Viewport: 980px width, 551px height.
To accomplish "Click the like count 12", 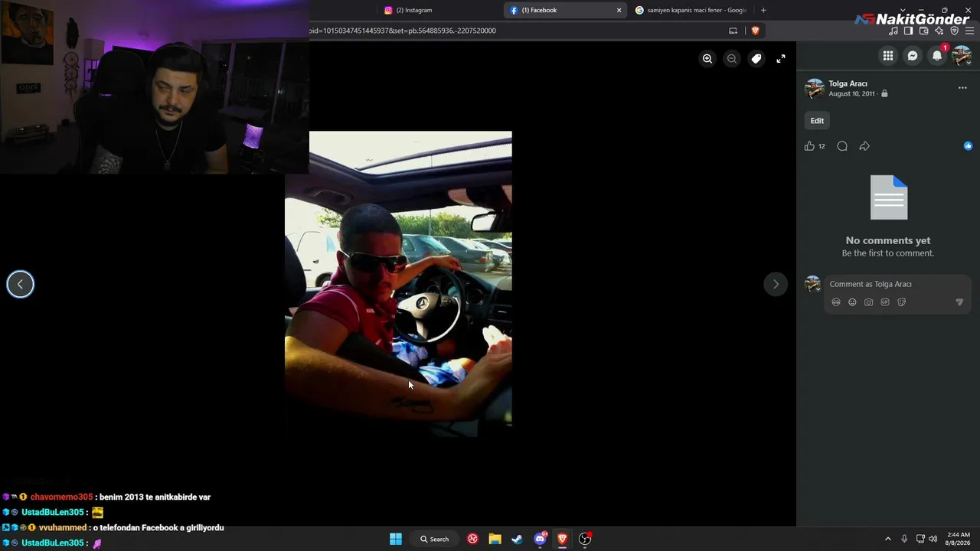I will pyautogui.click(x=822, y=146).
